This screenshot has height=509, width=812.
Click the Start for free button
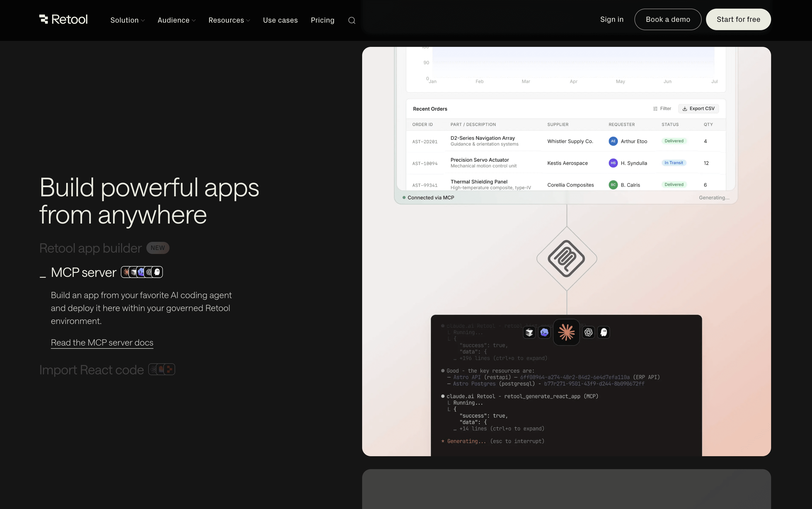coord(738,19)
